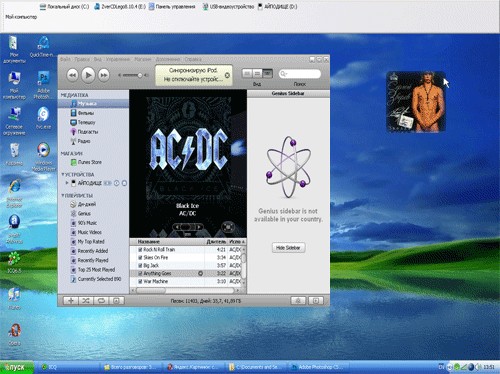Click the iTunes search field
Viewport: 500px width, 374px height.
click(300, 74)
